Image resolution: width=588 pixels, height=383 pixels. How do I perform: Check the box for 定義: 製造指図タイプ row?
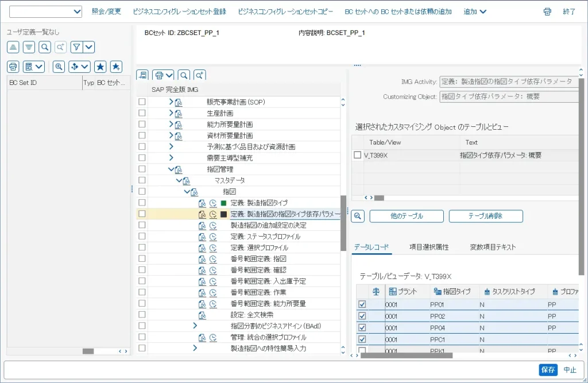coord(142,203)
